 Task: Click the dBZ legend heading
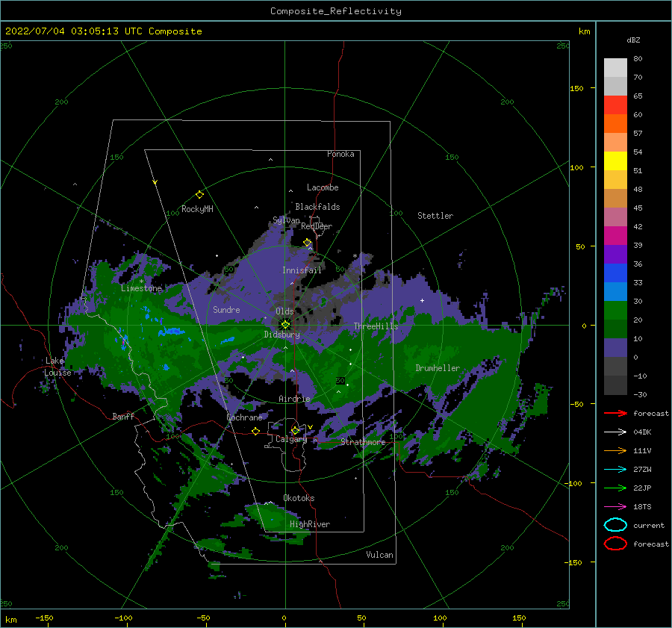633,40
